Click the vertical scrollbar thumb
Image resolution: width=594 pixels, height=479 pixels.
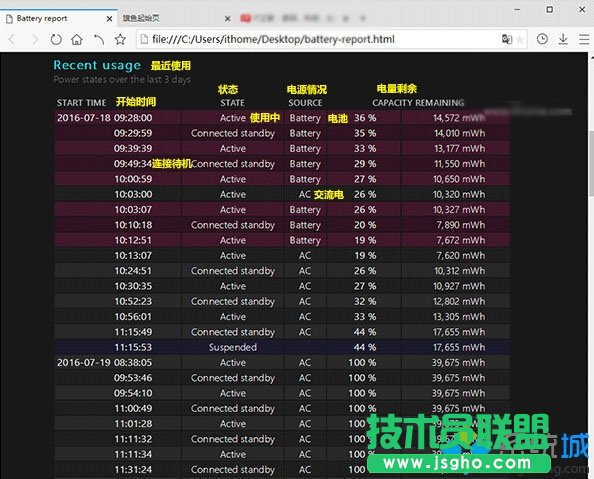click(x=591, y=163)
